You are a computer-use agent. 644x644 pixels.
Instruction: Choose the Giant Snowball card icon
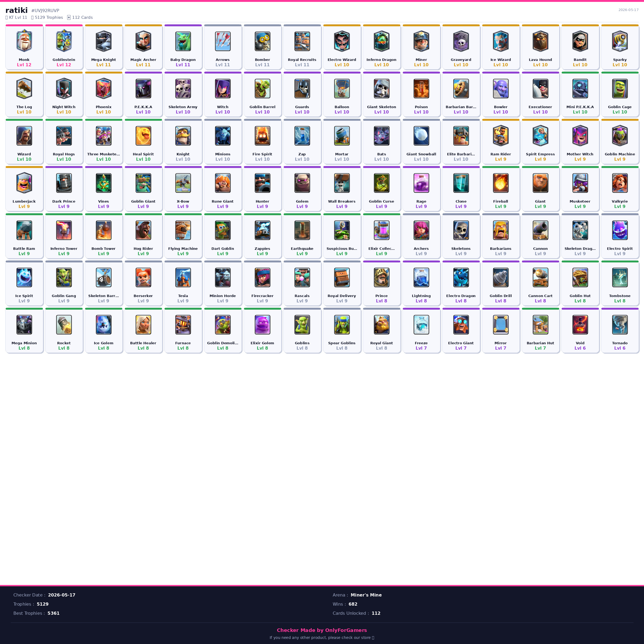click(x=421, y=136)
